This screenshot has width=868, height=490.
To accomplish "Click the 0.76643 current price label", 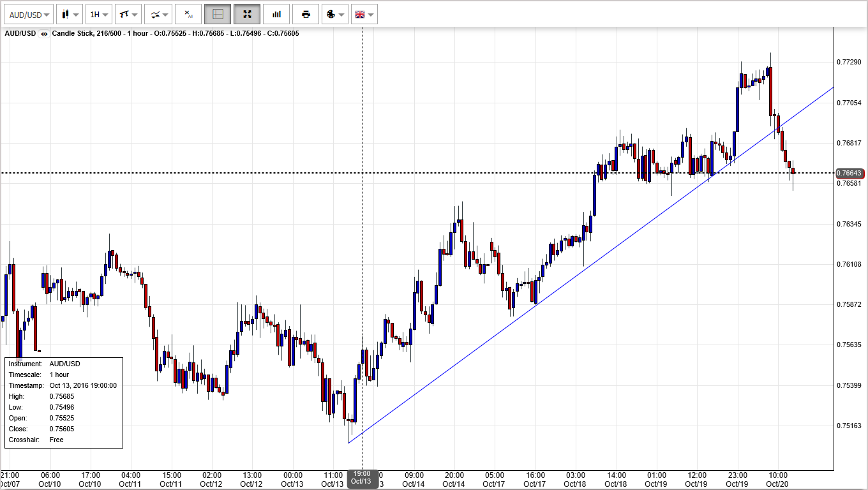I will (850, 173).
